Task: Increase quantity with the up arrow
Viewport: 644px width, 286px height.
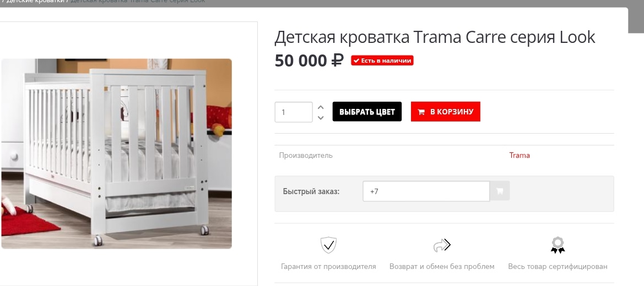Action: [321, 107]
